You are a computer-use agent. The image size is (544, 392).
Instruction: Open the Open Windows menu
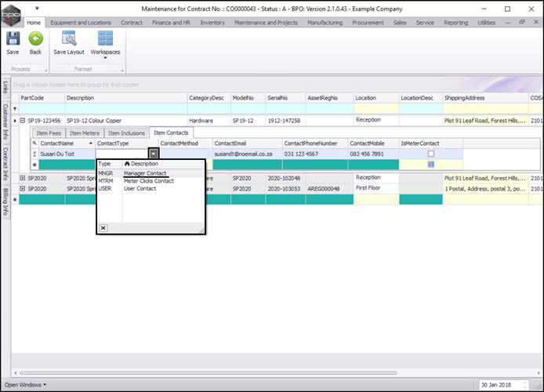25,385
